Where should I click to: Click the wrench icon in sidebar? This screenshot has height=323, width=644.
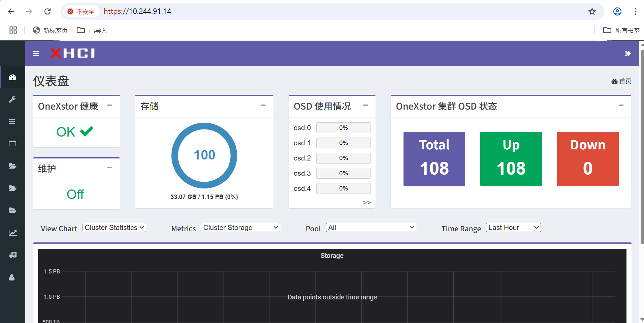click(12, 99)
